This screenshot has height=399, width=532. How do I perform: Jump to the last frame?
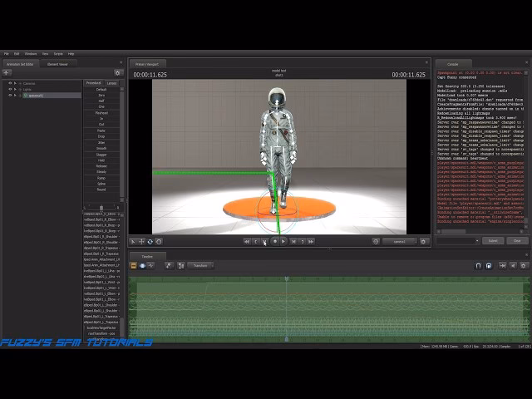(x=311, y=242)
